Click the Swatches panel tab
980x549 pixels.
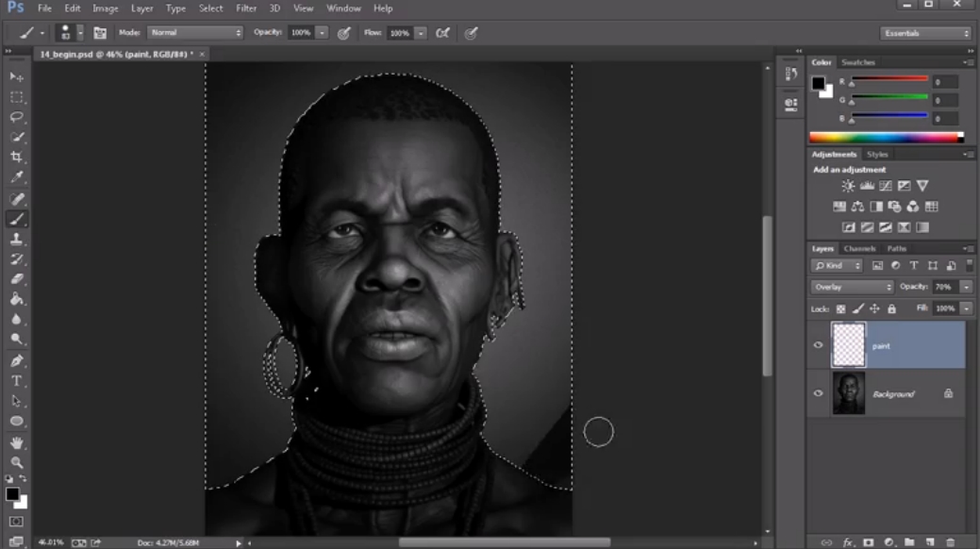858,62
